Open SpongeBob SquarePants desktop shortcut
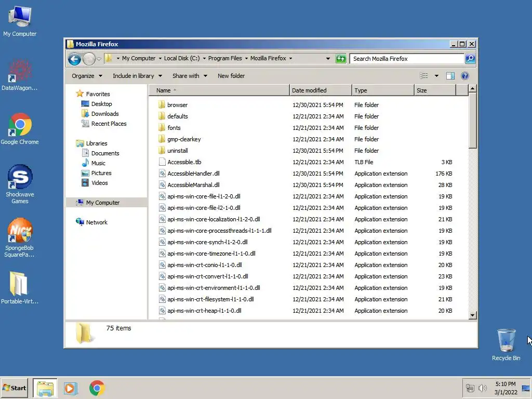 click(x=20, y=238)
